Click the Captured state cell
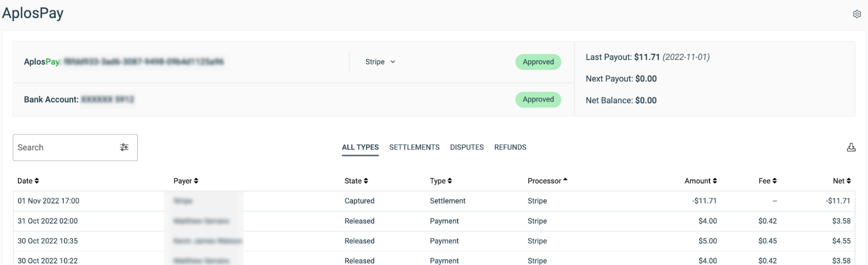The height and width of the screenshot is (265, 868). 359,201
